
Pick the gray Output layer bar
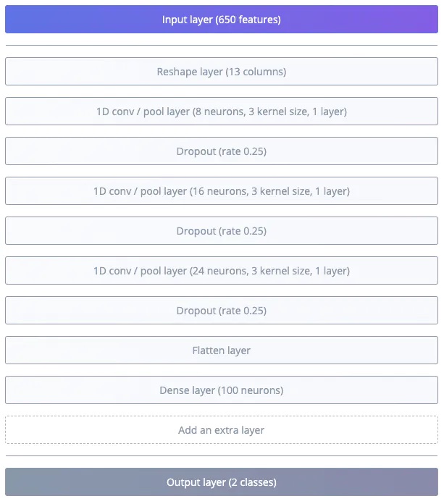tap(222, 482)
